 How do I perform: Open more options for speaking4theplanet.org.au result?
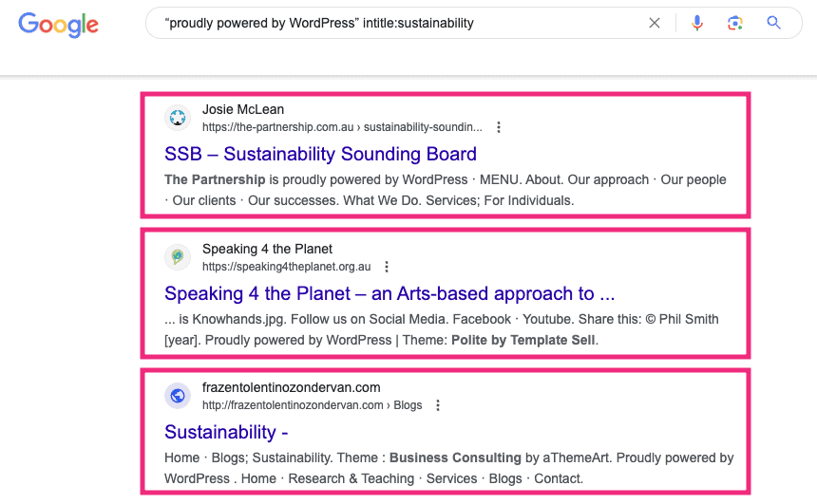click(387, 267)
